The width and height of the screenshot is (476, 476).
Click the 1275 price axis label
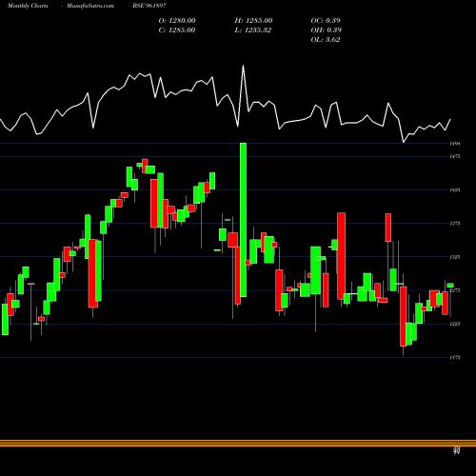455,290
